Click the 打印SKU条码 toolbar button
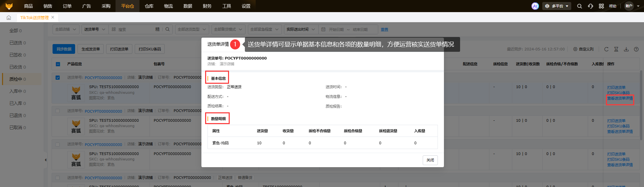The image size is (644, 187). click(150, 49)
